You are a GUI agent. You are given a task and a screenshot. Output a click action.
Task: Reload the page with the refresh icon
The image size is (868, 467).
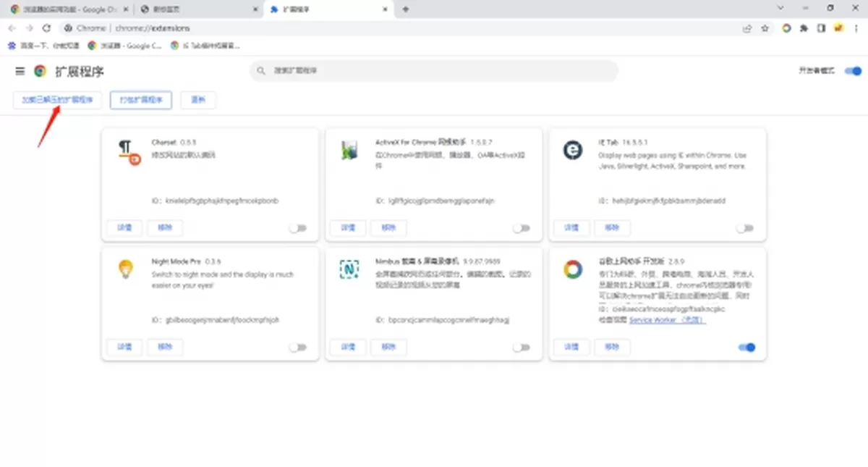tap(46, 28)
